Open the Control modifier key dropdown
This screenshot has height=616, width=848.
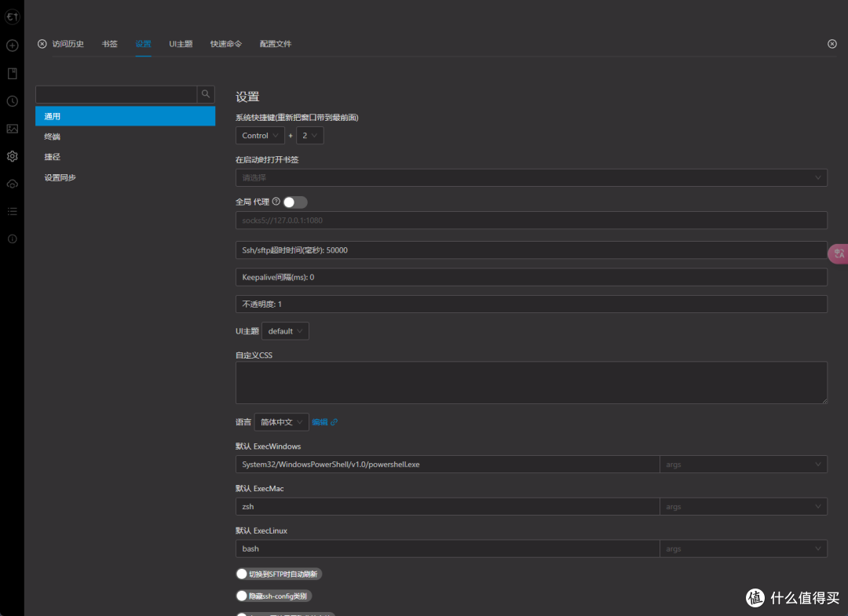[x=260, y=136]
